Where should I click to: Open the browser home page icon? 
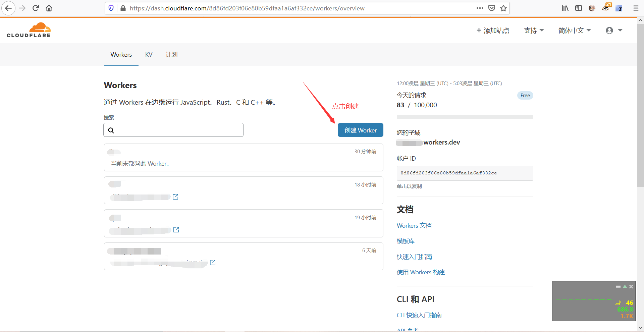click(x=49, y=8)
